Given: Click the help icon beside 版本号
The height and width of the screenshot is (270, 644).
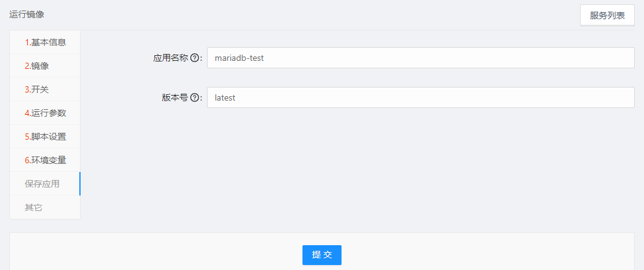Looking at the screenshot, I should pyautogui.click(x=195, y=97).
